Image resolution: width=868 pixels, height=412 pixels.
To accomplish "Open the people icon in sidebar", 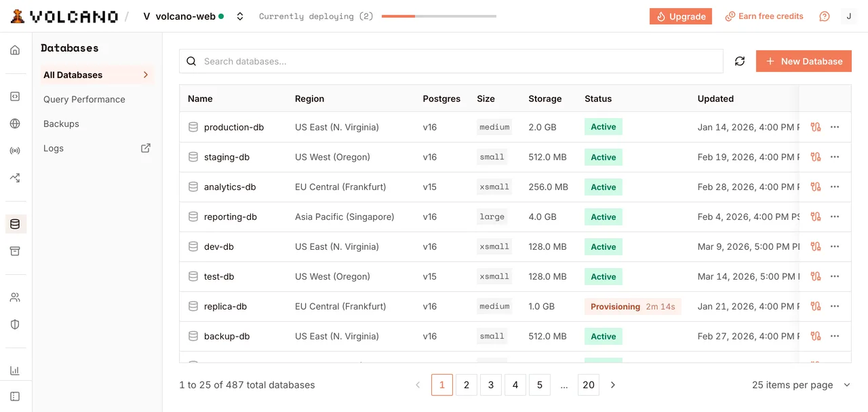I will (15, 297).
